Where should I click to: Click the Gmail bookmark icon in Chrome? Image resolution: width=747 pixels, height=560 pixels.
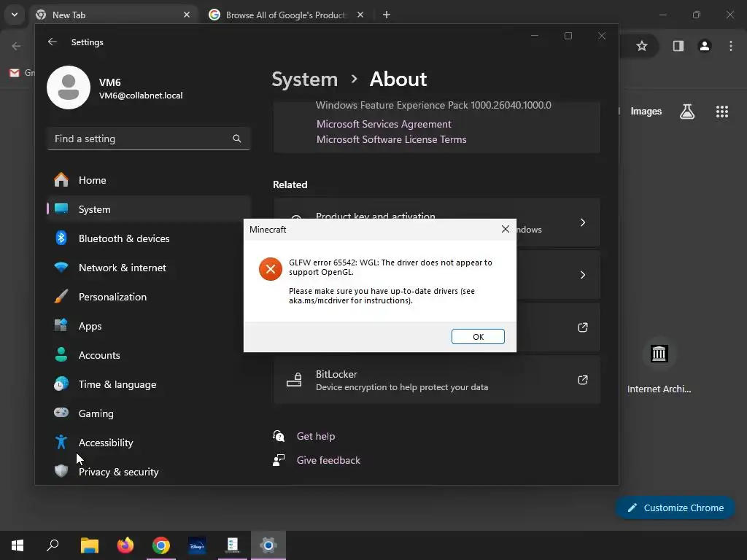coord(15,73)
